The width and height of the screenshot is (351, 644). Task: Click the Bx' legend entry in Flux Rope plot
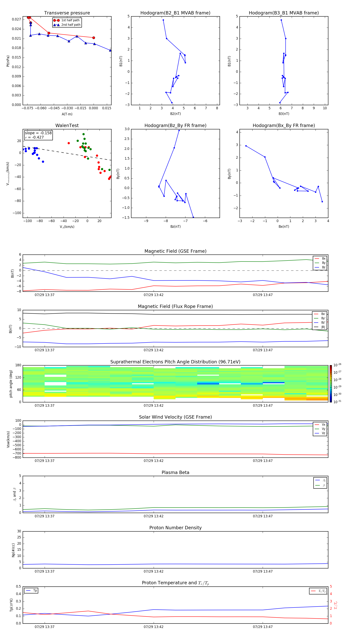pyautogui.click(x=320, y=314)
